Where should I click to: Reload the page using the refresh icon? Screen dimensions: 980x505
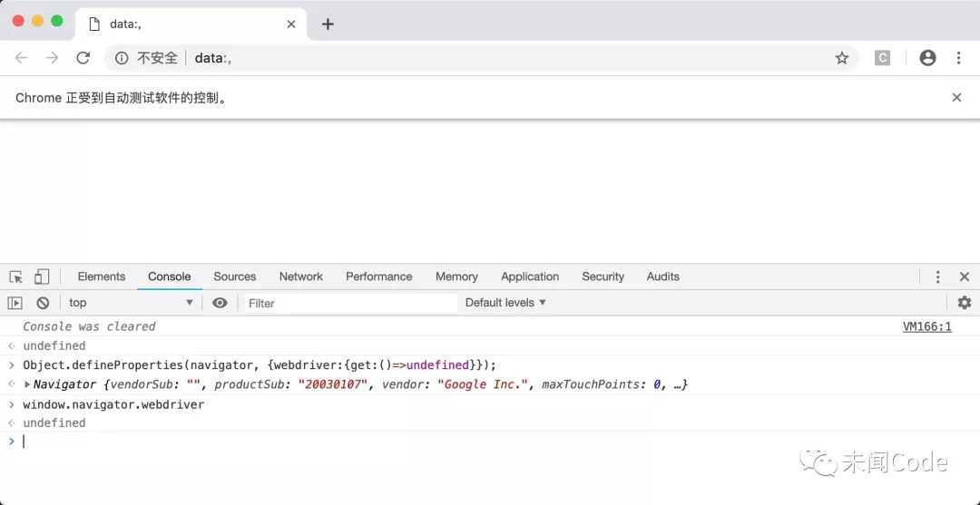pos(83,58)
